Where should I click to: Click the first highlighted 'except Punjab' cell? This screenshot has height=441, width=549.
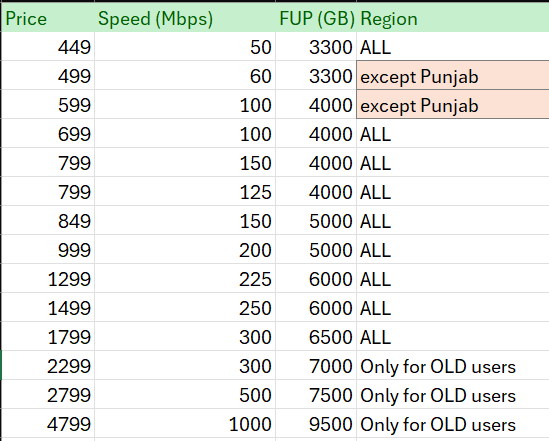[453, 76]
